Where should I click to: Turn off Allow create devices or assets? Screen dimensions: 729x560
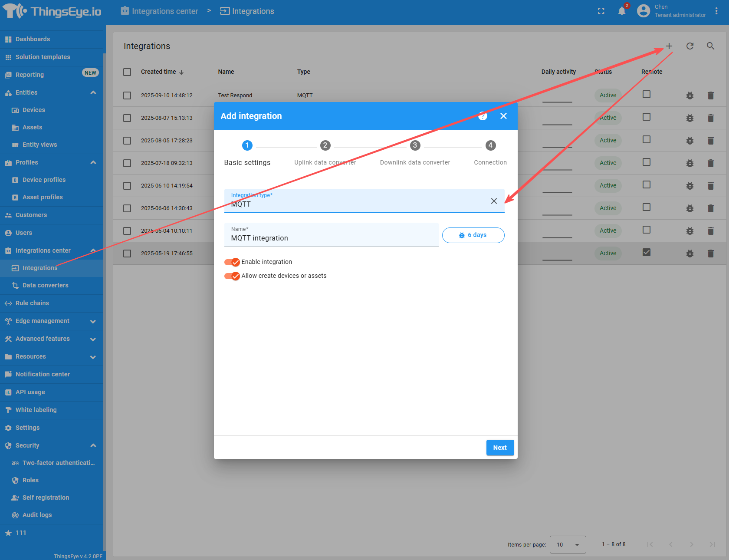pyautogui.click(x=232, y=276)
